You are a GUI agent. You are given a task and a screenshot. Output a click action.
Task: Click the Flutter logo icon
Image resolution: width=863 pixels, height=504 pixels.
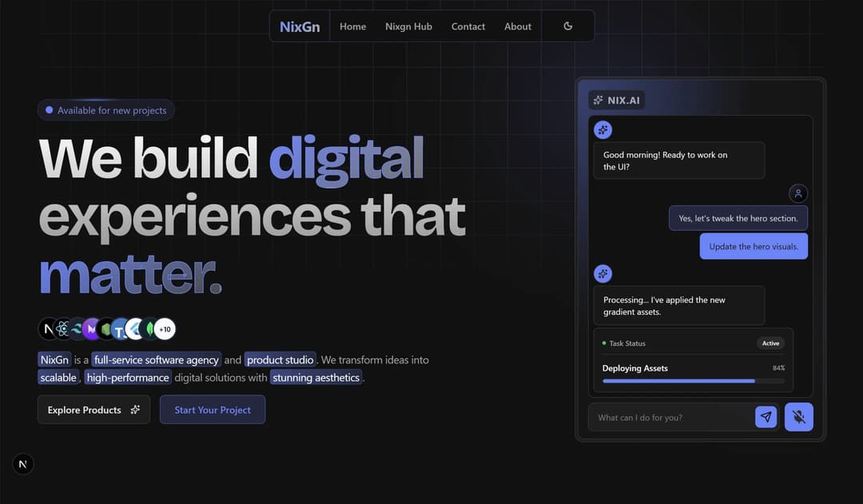coord(133,328)
